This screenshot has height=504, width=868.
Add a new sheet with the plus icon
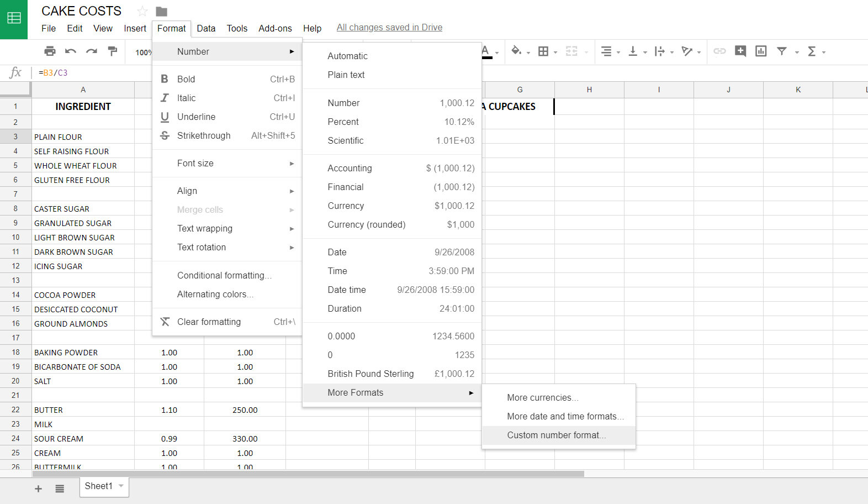coord(38,489)
